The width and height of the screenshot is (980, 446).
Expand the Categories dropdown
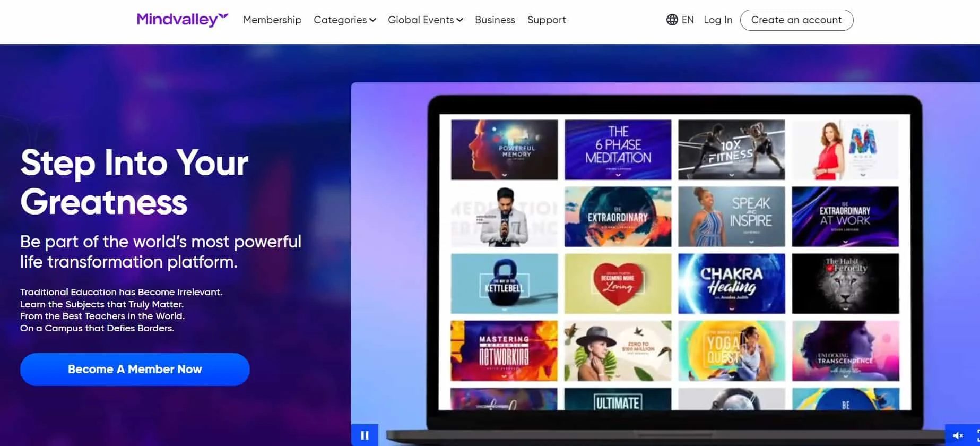tap(345, 20)
